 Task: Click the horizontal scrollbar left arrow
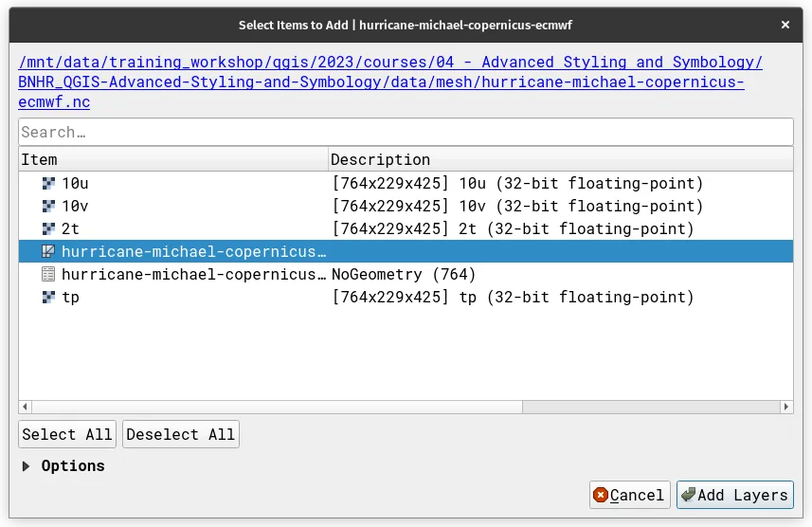(25, 407)
